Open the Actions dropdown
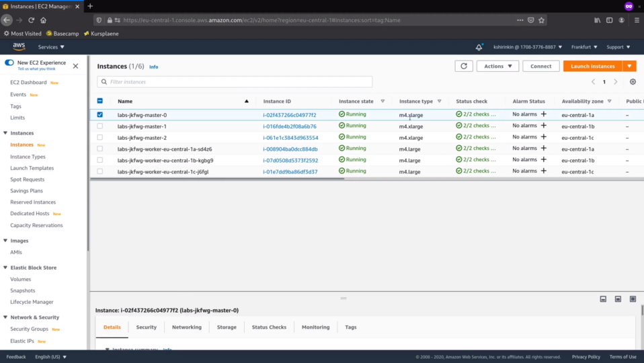Image resolution: width=644 pixels, height=363 pixels. 497,66
